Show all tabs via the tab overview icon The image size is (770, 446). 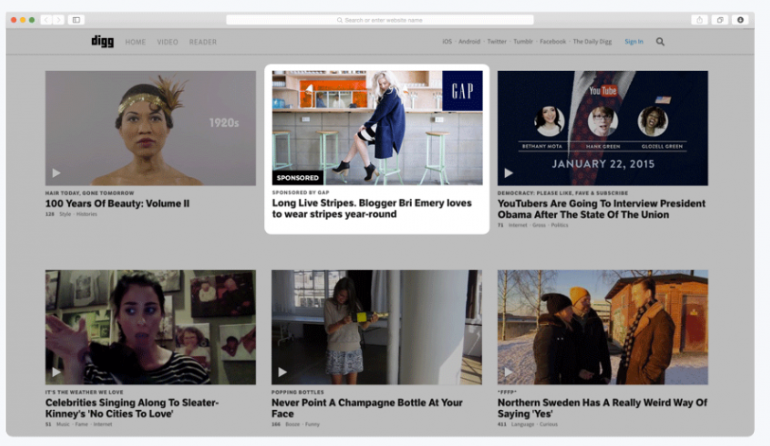click(719, 19)
